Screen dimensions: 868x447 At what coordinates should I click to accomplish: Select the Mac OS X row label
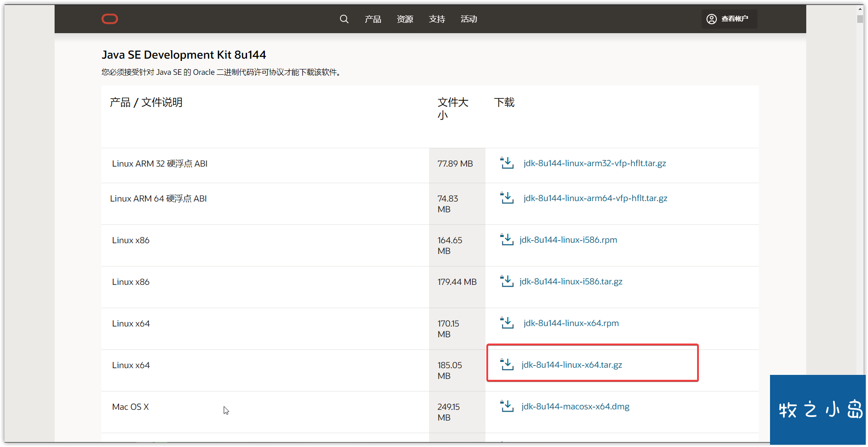[x=130, y=407]
